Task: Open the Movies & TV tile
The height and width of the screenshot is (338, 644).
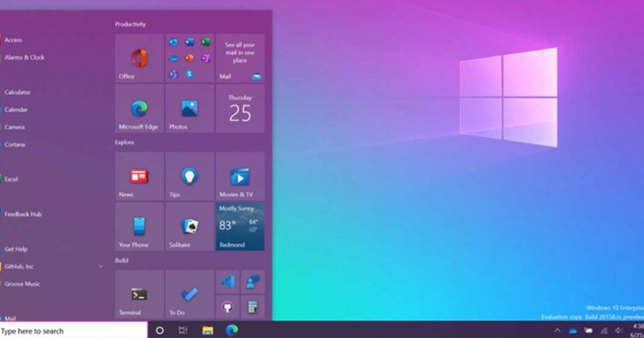Action: [x=240, y=176]
